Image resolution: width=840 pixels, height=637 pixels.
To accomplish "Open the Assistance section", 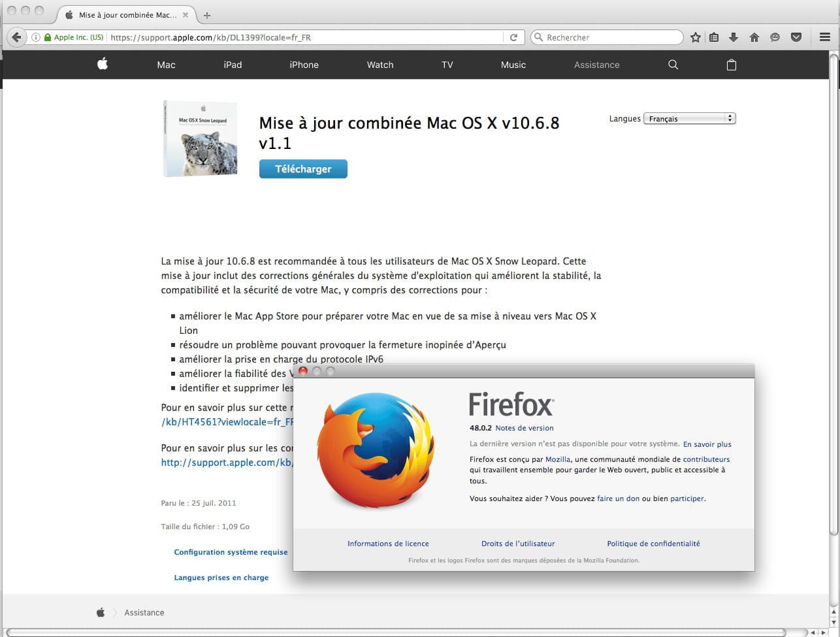I will (597, 65).
